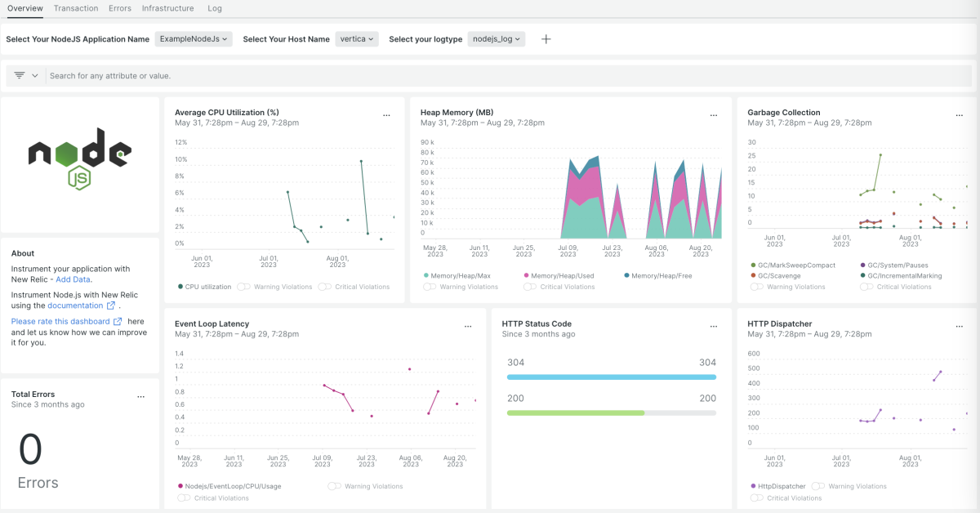
Task: Expand the ExampleNodeJs application dropdown
Action: [x=194, y=39]
